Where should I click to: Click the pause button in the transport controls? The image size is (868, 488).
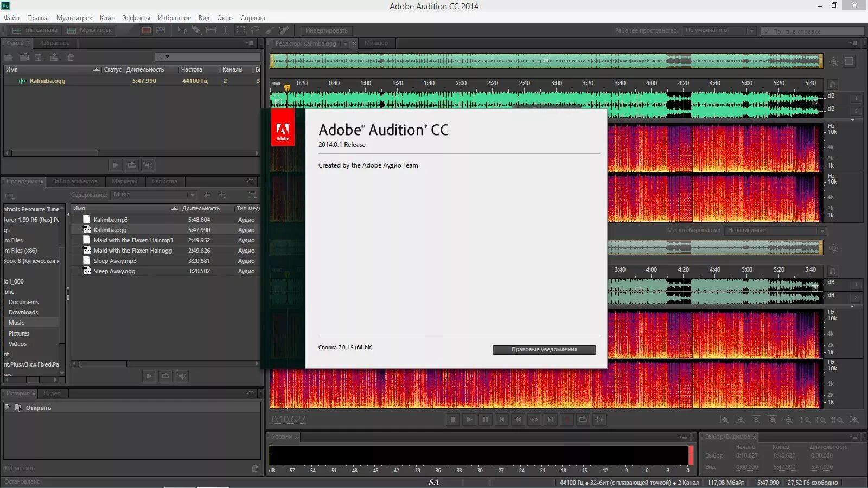(486, 419)
